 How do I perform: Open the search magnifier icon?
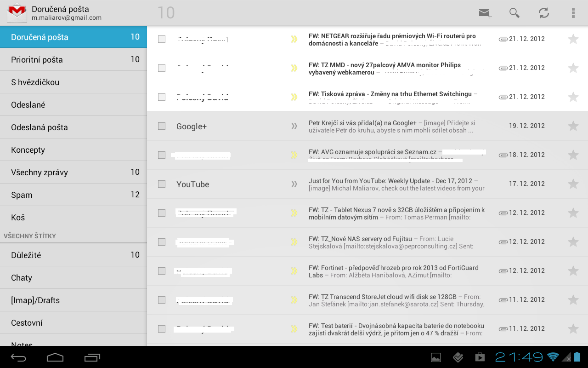(x=514, y=13)
